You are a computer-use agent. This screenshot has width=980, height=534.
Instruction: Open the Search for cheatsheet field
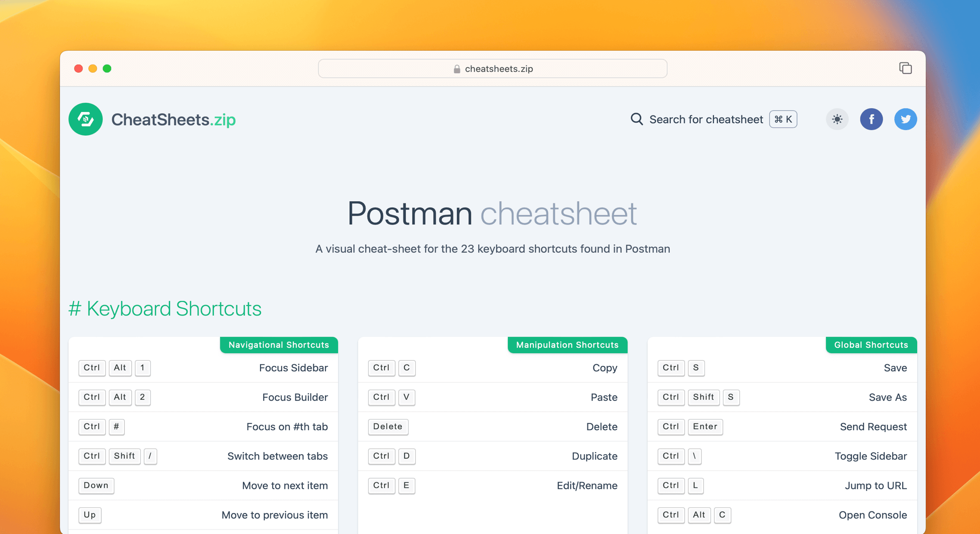pyautogui.click(x=706, y=119)
